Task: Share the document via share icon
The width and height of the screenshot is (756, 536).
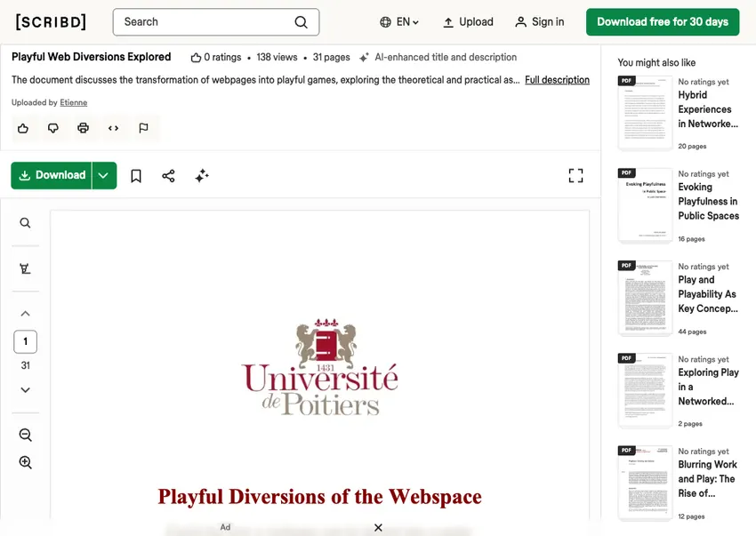Action: [x=168, y=176]
